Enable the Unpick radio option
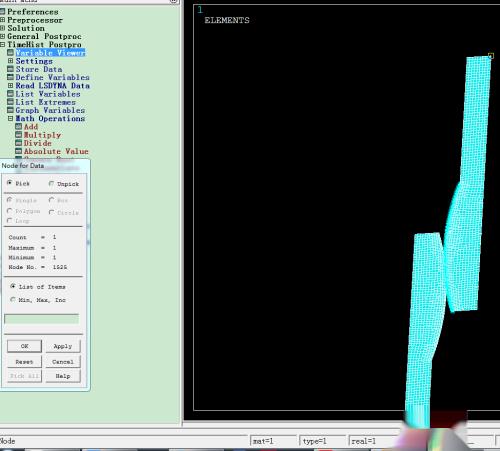The image size is (500, 451). click(x=51, y=184)
